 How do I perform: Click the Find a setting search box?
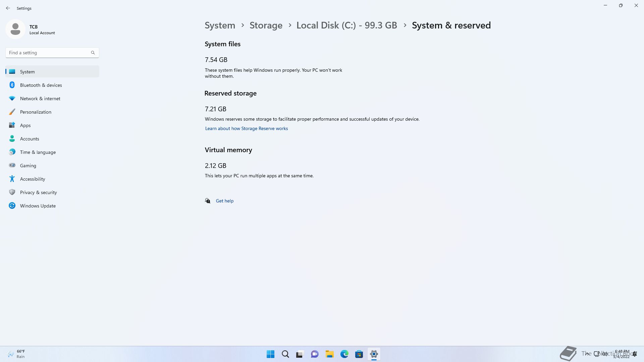[52, 53]
